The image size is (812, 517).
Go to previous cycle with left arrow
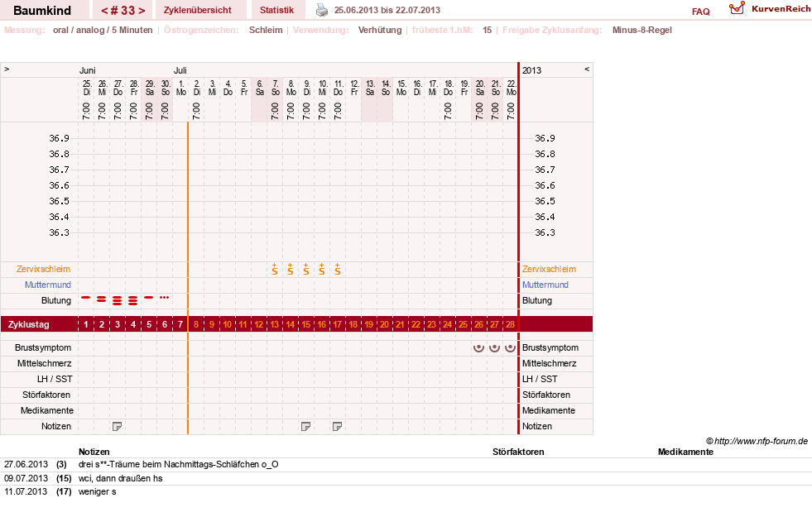104,11
